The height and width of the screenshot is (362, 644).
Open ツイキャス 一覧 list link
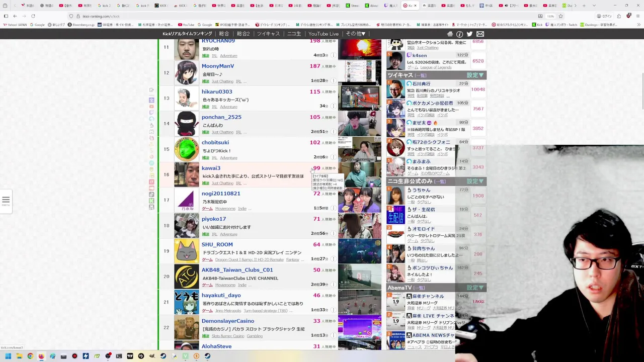tap(420, 75)
